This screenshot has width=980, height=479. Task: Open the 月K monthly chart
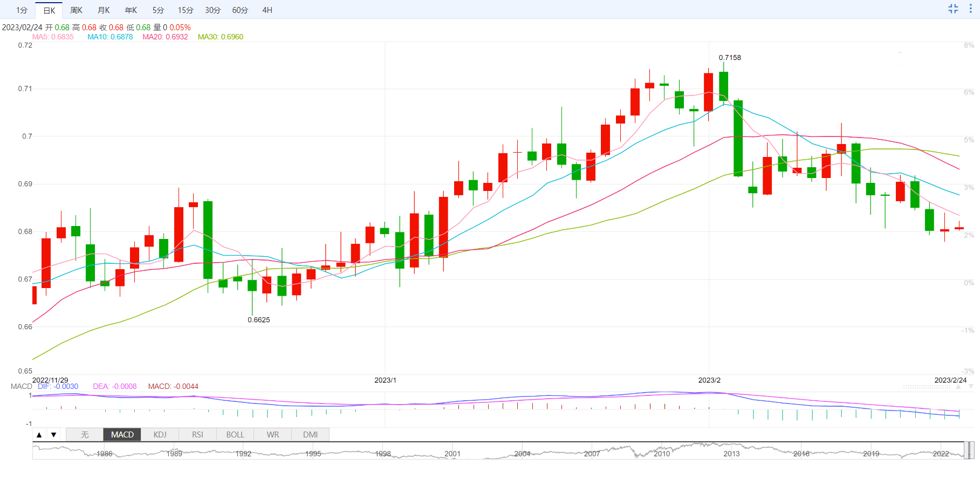point(104,10)
